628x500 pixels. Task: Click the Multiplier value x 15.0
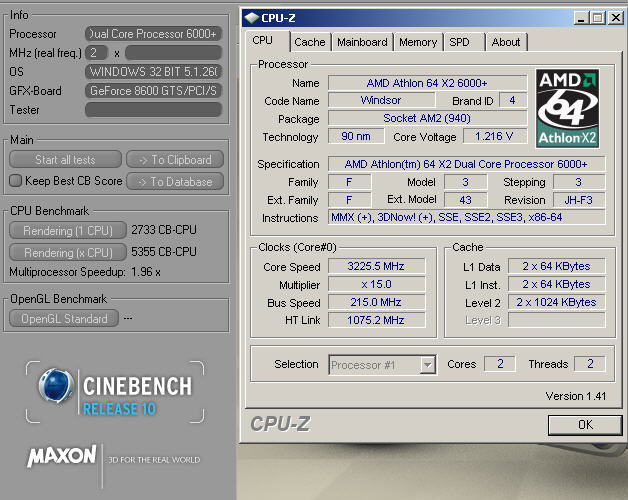[376, 284]
